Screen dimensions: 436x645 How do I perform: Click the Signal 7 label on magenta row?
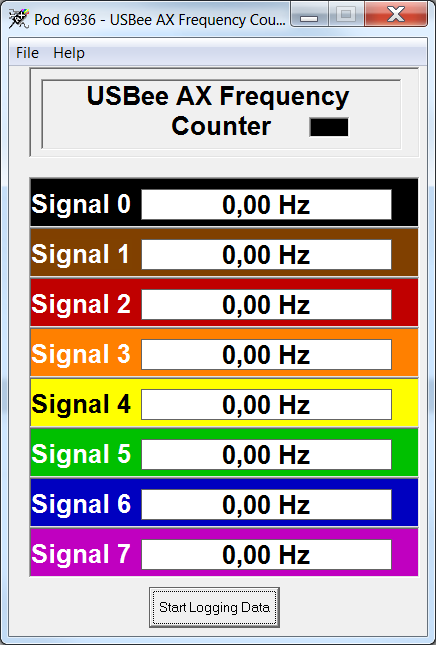pyautogui.click(x=81, y=555)
